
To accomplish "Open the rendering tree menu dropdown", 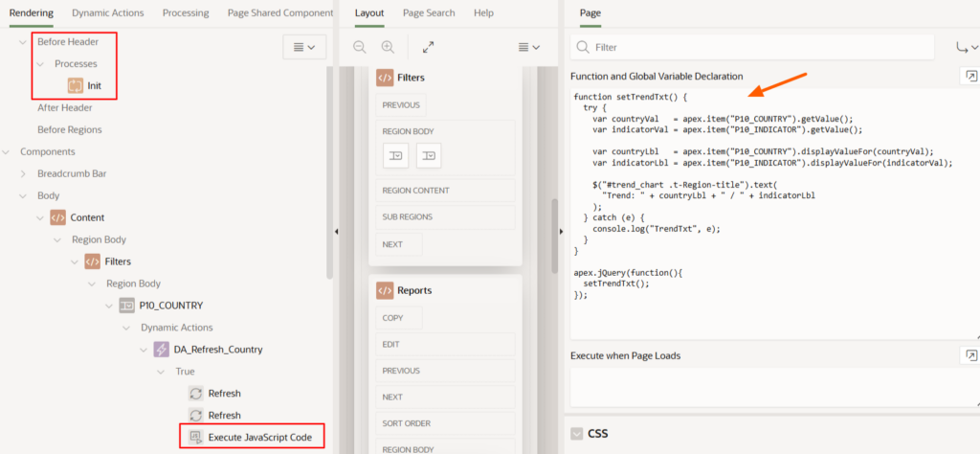I will click(305, 47).
